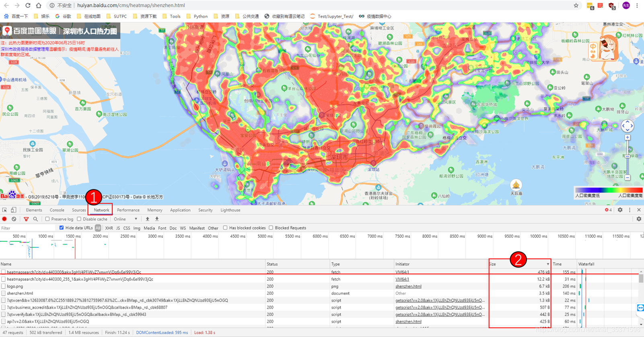This screenshot has width=644, height=337.
Task: Go to the browser home page
Action: point(38,5)
